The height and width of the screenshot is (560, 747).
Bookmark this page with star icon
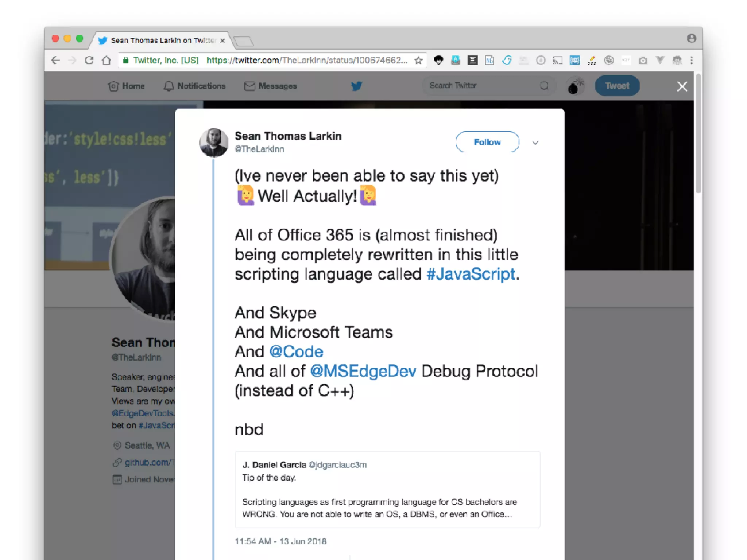pyautogui.click(x=418, y=61)
